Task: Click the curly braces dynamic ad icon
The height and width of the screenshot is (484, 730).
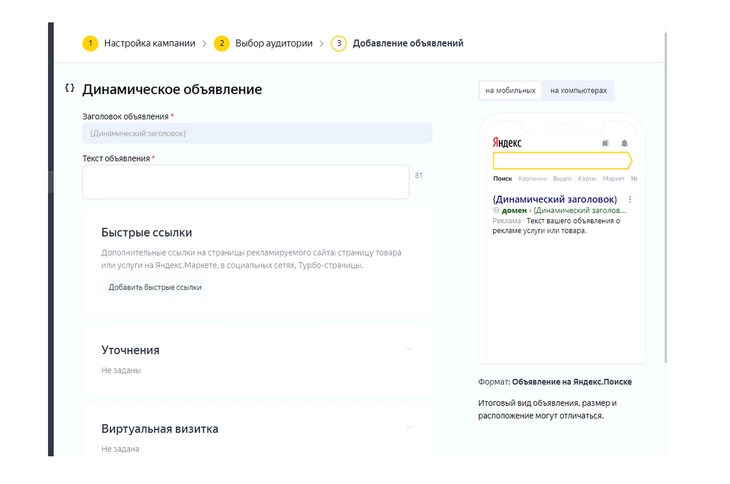Action: coord(70,88)
